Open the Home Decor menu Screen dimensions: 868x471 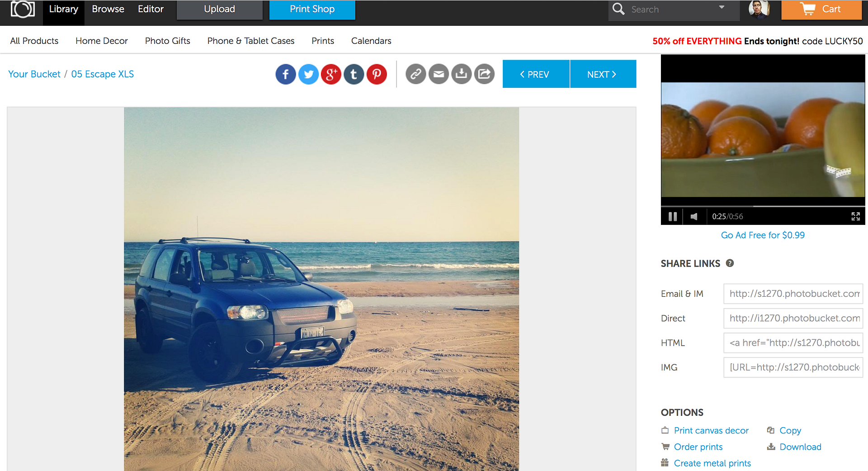coord(102,41)
